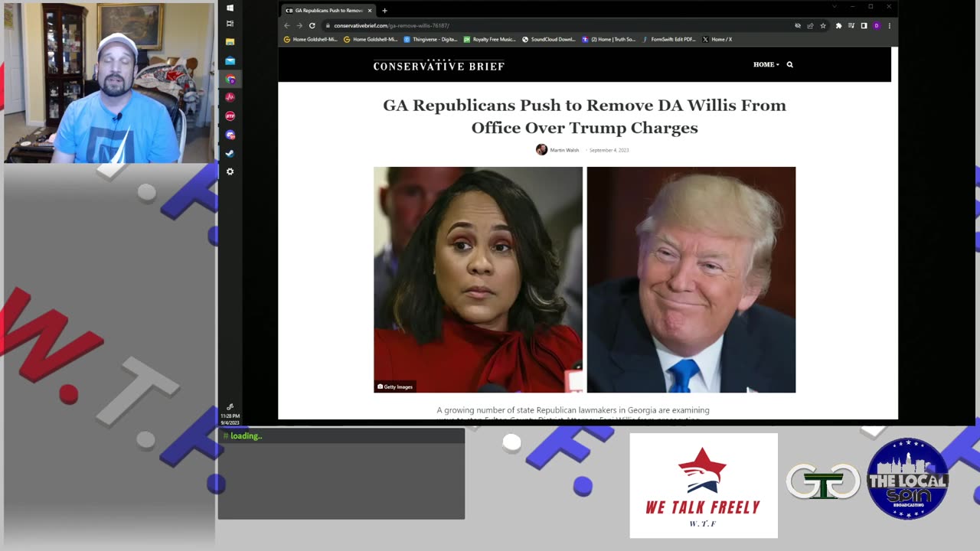The width and height of the screenshot is (980, 551).
Task: Click the article's right photo of the smiling man
Action: pyautogui.click(x=691, y=279)
